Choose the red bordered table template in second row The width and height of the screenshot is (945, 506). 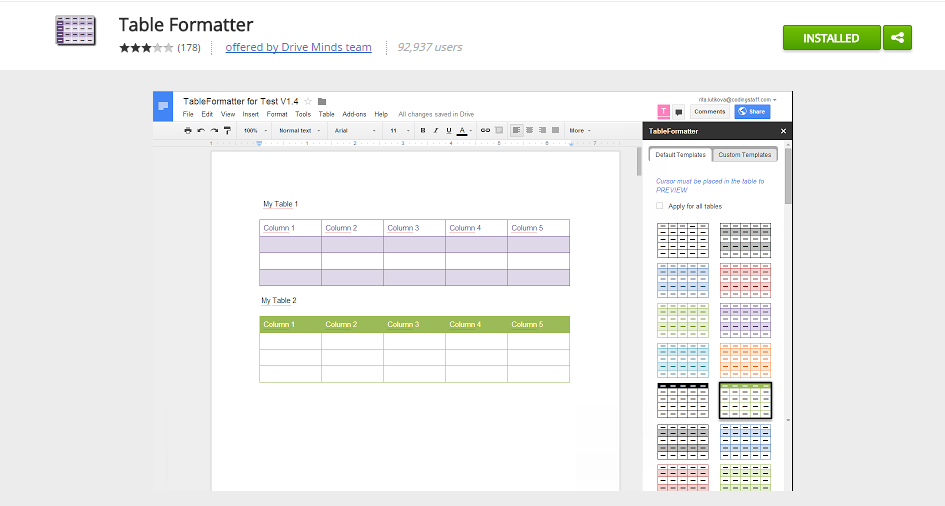coord(746,280)
